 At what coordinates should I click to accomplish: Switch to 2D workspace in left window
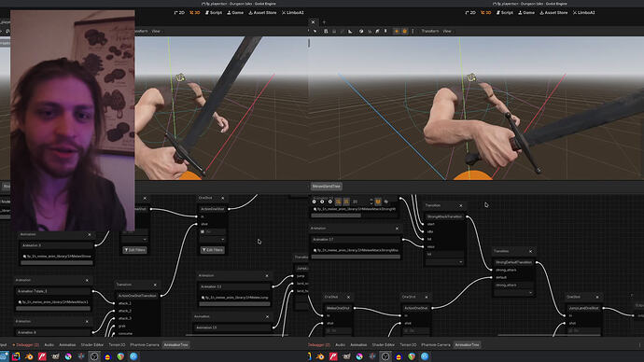click(x=179, y=13)
